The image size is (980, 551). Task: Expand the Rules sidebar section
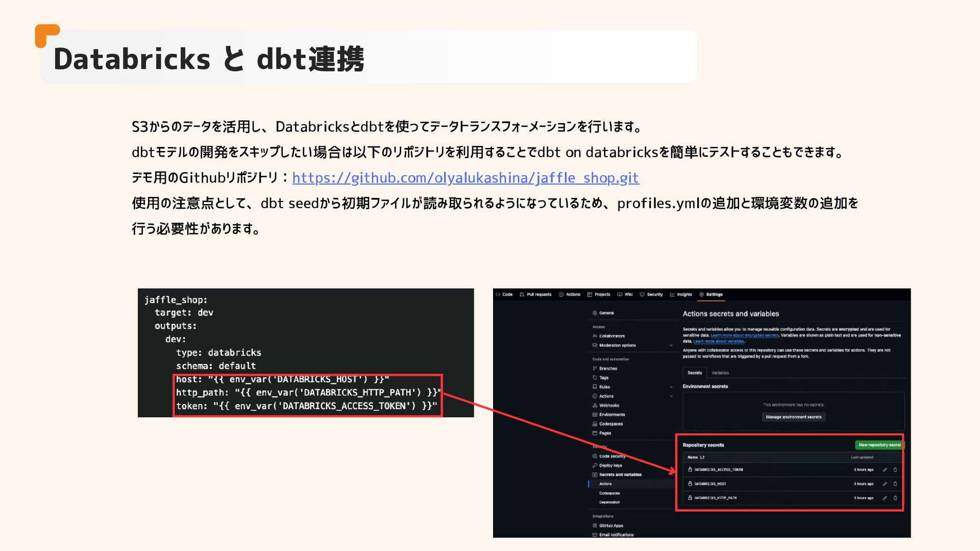point(671,387)
